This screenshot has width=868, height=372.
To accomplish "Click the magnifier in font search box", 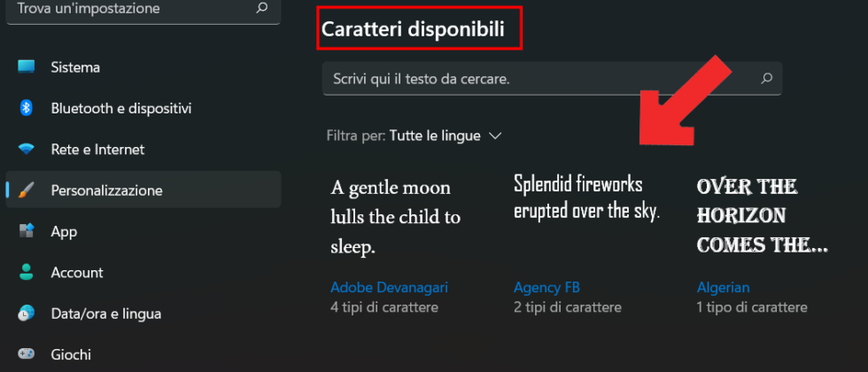I will coord(767,79).
